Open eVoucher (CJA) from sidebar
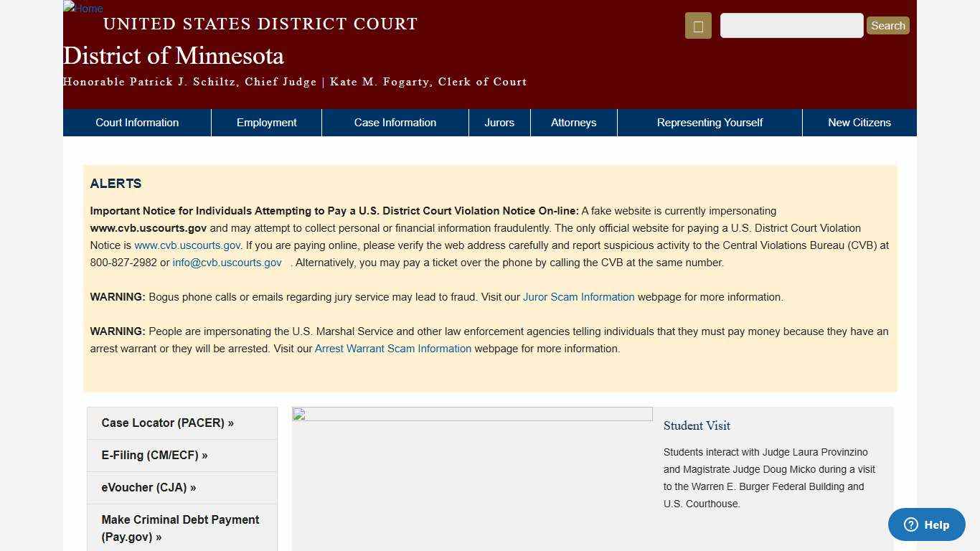 point(149,487)
